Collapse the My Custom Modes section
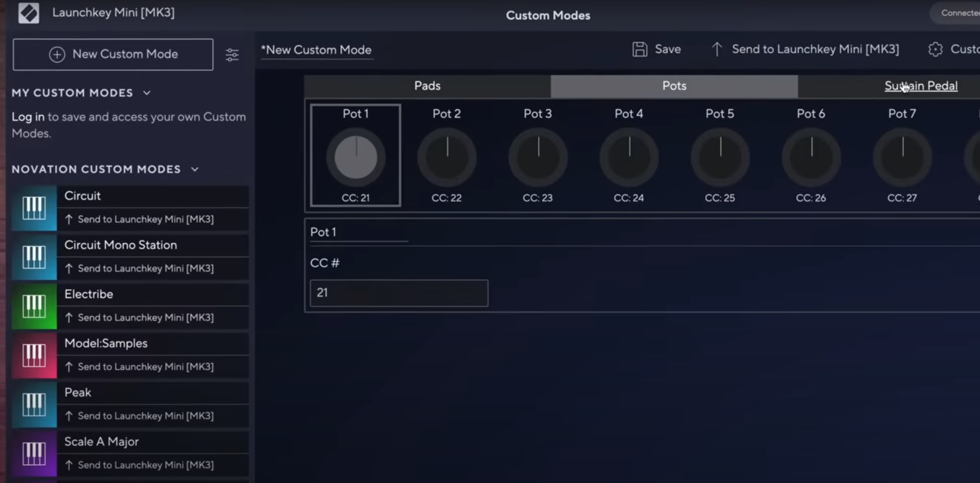 [147, 93]
